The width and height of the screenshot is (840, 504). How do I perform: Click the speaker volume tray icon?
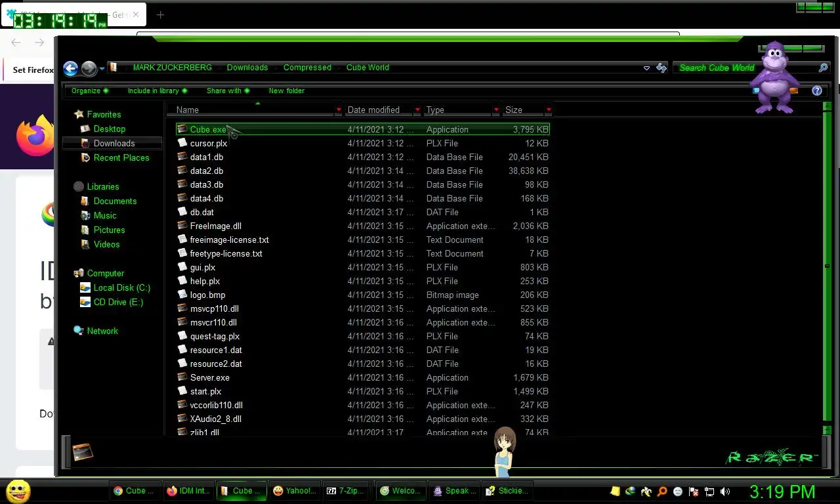coord(725,491)
